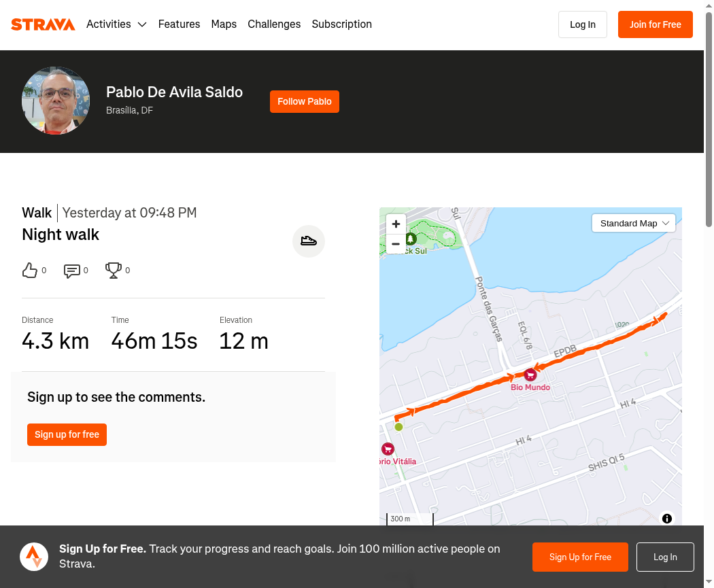Click Sign up for free under comments
The height and width of the screenshot is (588, 714).
click(67, 434)
